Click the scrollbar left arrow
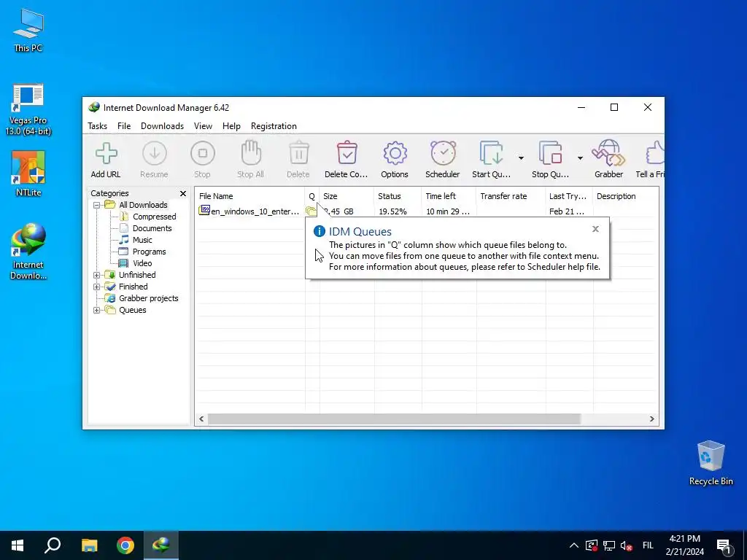 click(201, 419)
